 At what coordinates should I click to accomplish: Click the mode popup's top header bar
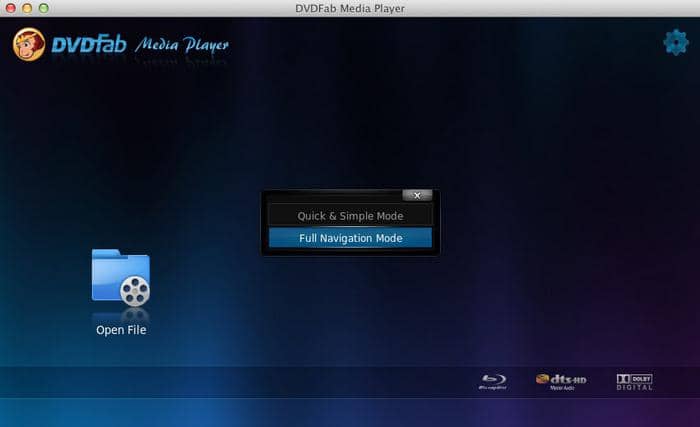tap(330, 195)
